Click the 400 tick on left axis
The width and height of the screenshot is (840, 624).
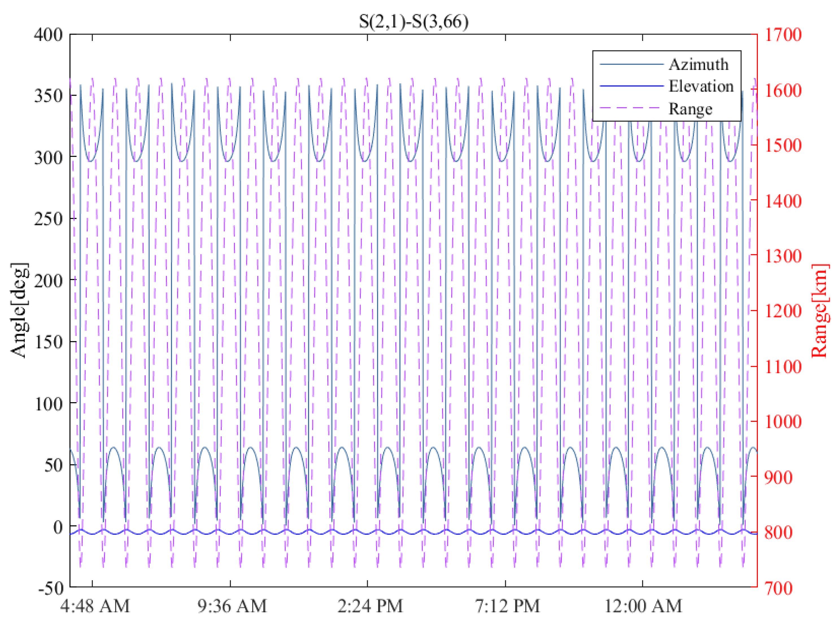point(48,35)
